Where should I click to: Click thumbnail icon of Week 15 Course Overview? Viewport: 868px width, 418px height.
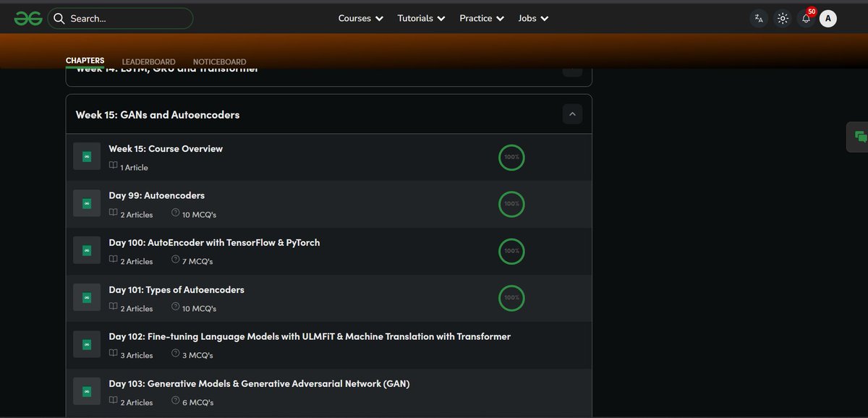pos(87,157)
